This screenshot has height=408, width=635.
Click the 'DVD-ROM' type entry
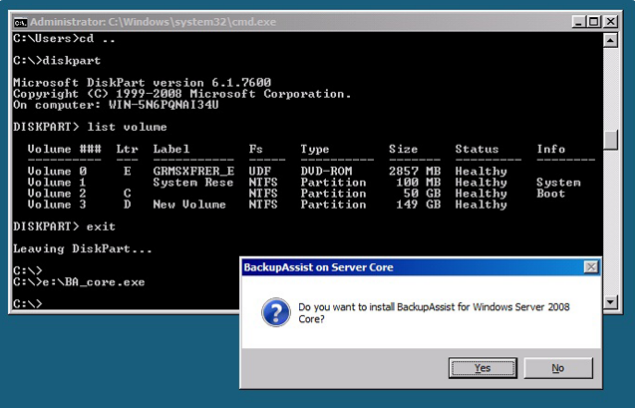[326, 171]
